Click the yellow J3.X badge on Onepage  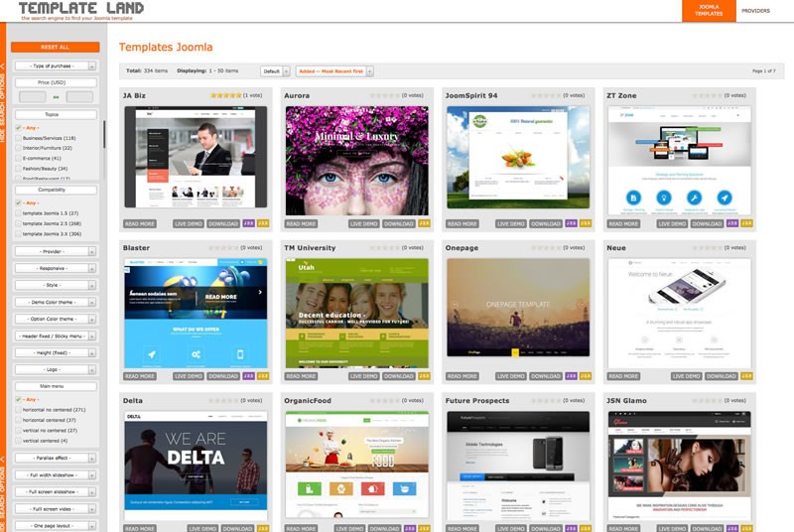(586, 376)
